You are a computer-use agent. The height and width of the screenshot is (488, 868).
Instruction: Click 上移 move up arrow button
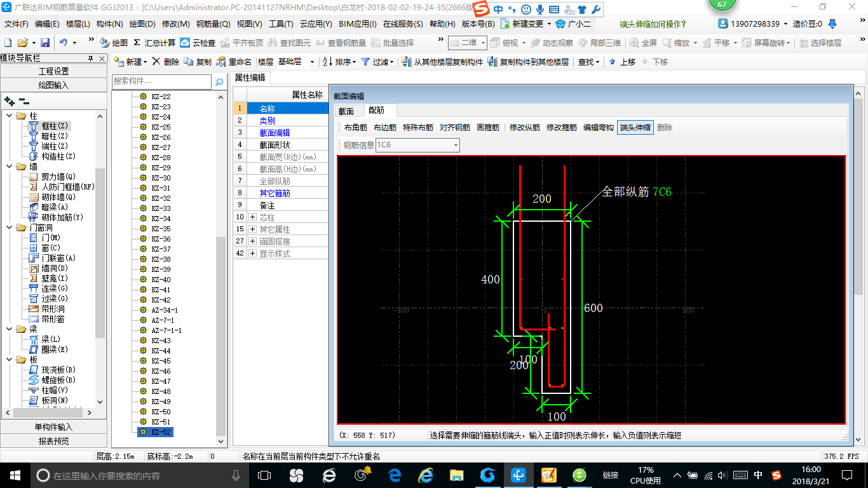click(622, 62)
